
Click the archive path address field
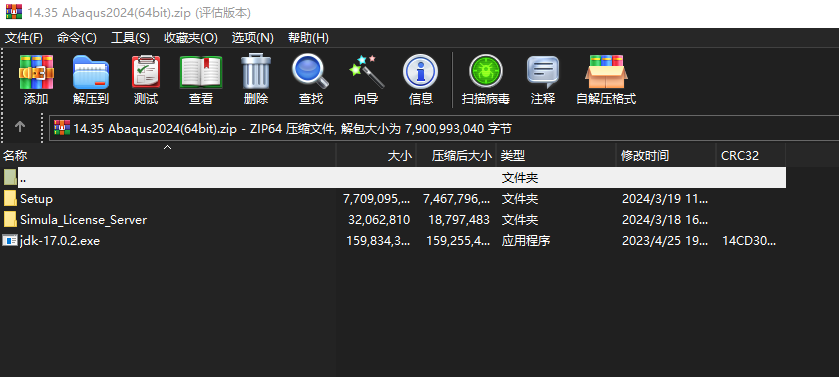coord(444,128)
